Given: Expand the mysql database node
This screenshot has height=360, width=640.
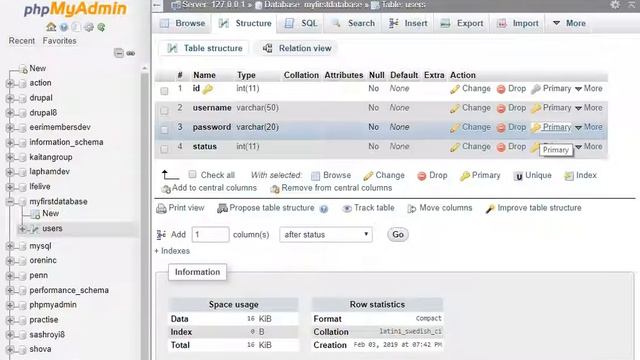Looking at the screenshot, I should tap(10, 246).
